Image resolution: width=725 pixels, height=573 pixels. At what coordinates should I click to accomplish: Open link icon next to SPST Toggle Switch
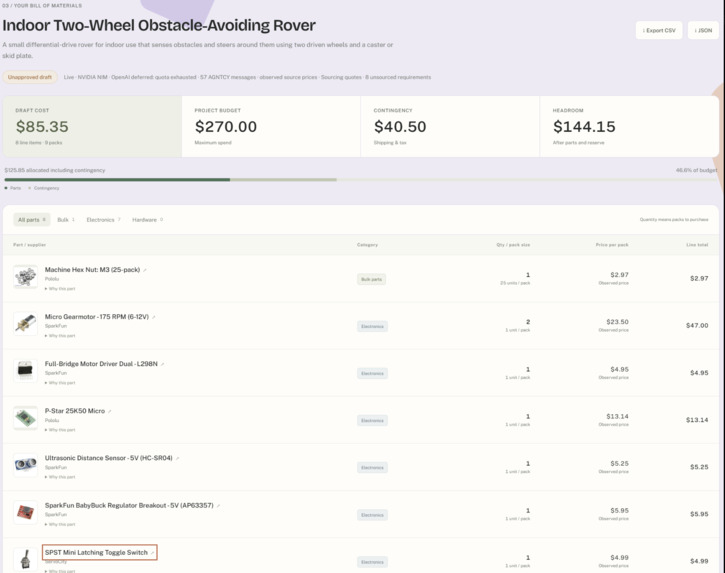[x=152, y=553]
